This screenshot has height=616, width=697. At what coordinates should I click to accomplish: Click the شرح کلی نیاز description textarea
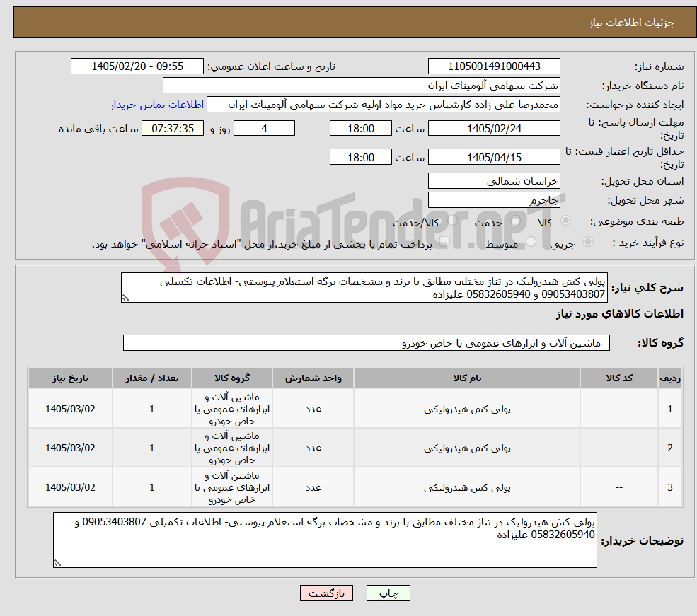pyautogui.click(x=364, y=288)
